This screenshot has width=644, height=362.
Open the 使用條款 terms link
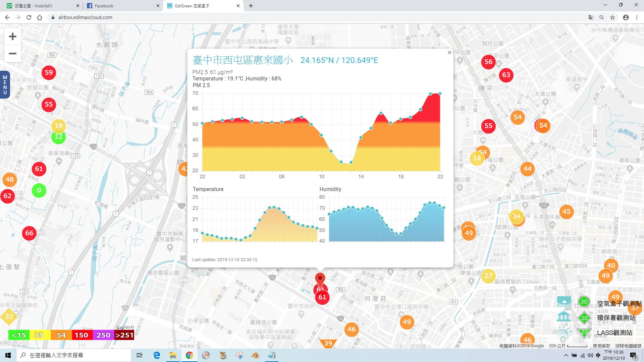click(601, 346)
